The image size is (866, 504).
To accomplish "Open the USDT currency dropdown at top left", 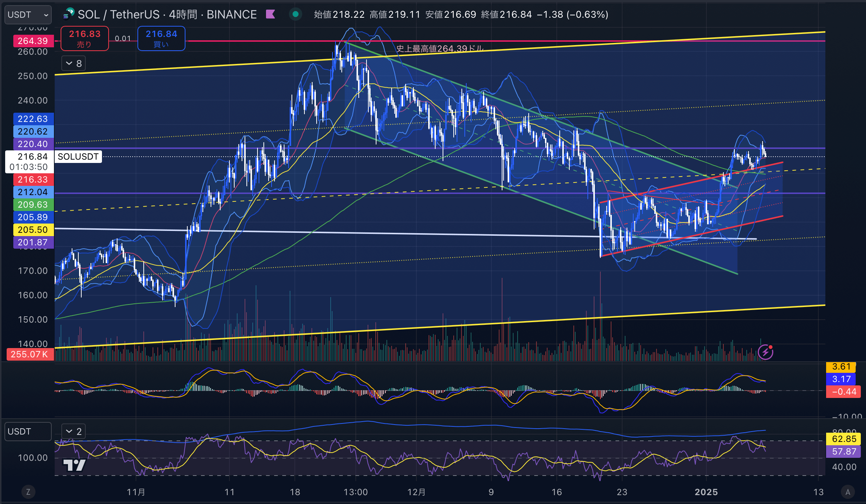I will click(x=28, y=15).
